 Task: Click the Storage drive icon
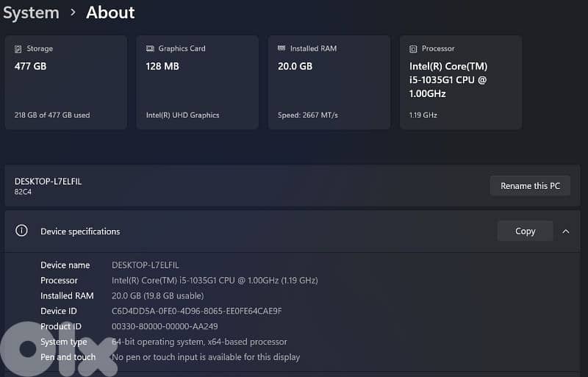click(18, 49)
